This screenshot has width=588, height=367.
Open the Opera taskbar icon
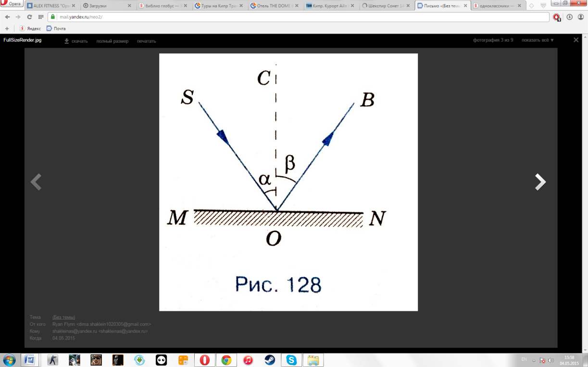click(x=205, y=360)
